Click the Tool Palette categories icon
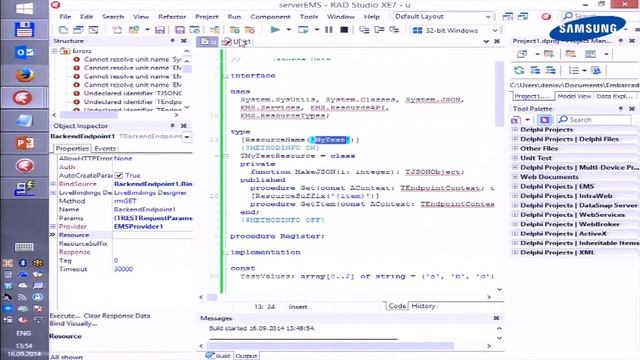Viewport: 640px width, 360px height. (516, 120)
